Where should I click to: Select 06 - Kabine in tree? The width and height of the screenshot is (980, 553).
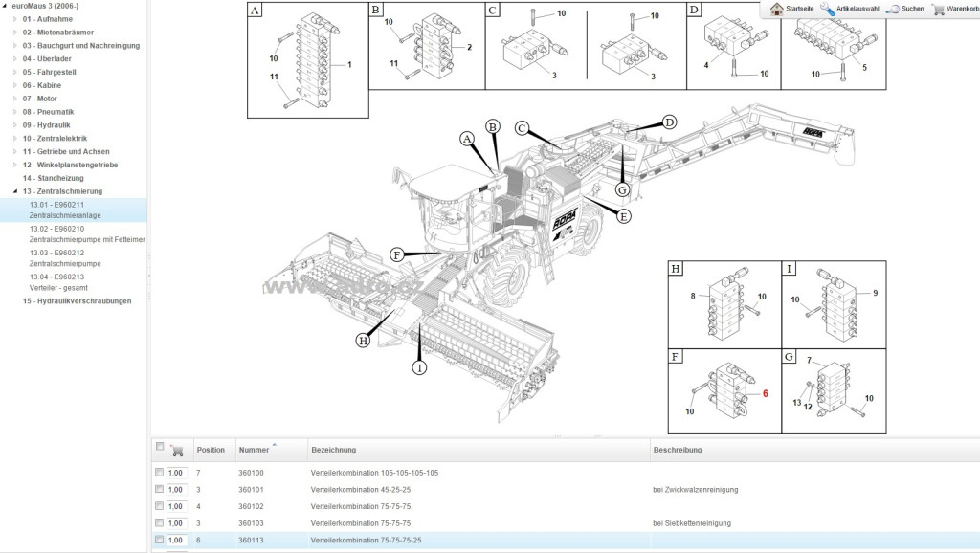(42, 85)
